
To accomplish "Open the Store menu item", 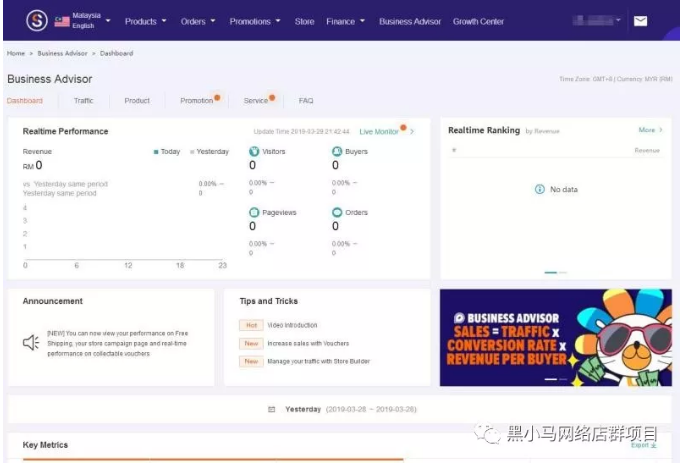I will click(304, 21).
